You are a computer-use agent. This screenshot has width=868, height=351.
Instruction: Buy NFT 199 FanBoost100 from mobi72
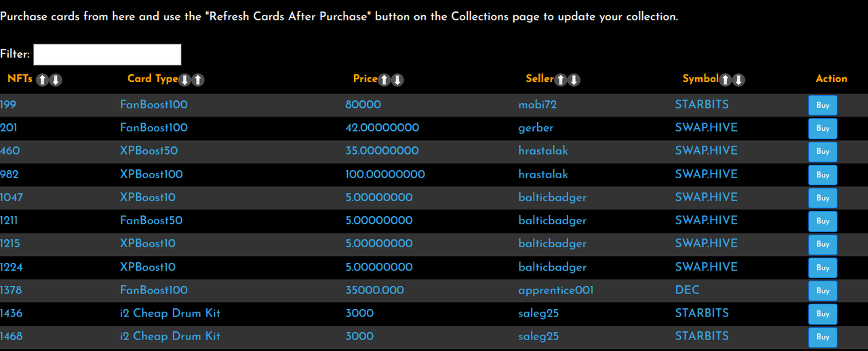823,106
